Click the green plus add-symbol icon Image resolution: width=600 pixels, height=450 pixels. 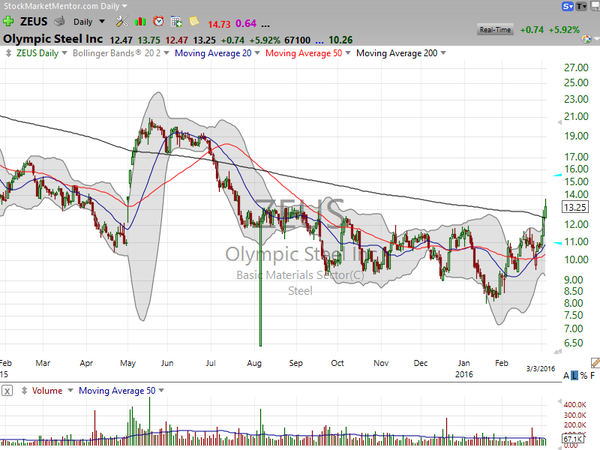pos(8,21)
